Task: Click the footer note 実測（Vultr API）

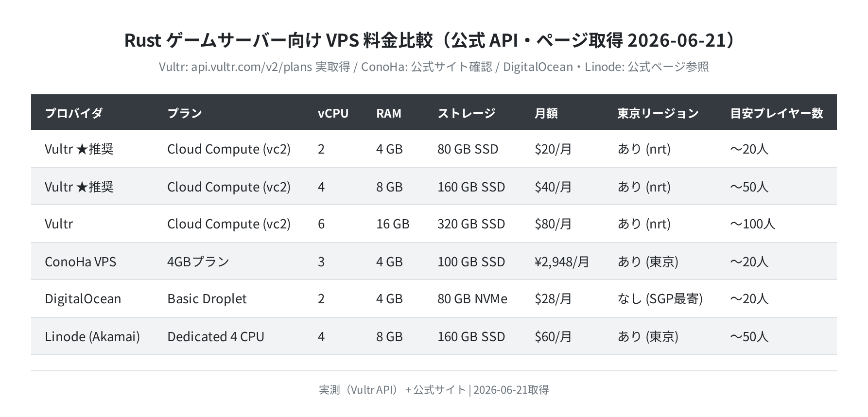Action: (x=358, y=390)
